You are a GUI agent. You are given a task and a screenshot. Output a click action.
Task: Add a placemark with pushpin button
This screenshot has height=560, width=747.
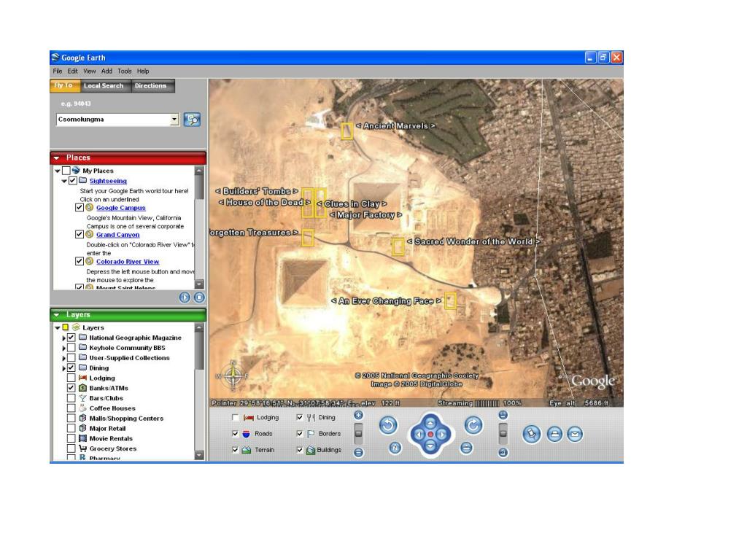[532, 435]
